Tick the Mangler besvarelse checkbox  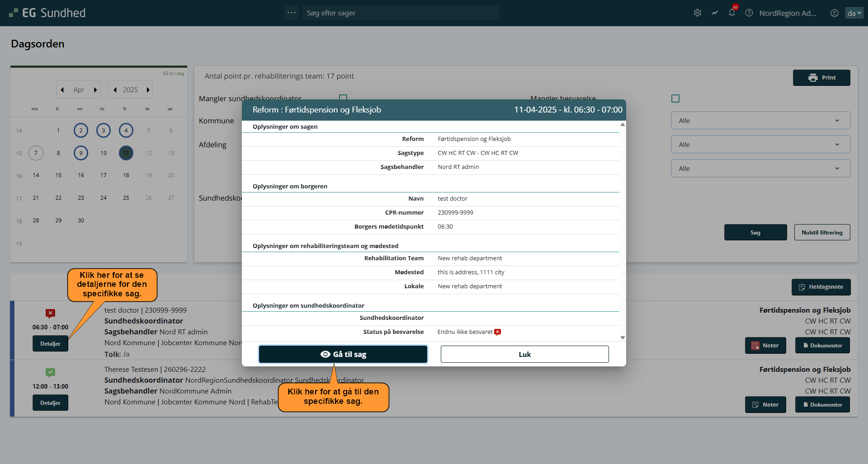tap(675, 98)
